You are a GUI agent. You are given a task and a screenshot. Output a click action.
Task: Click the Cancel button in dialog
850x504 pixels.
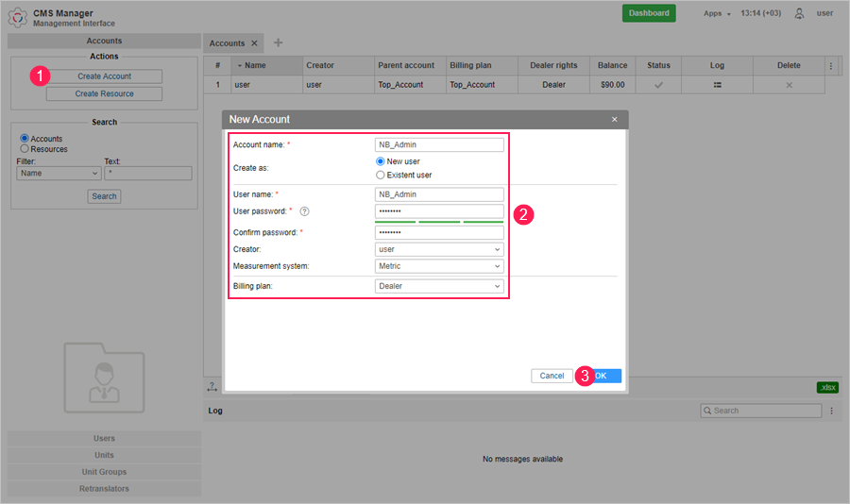pyautogui.click(x=552, y=376)
